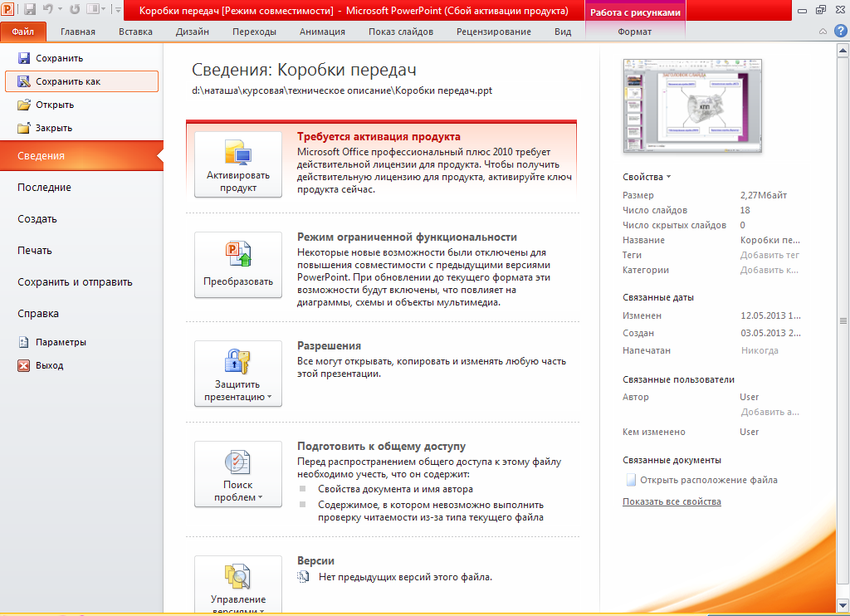Viewport: 850px width, 616px height.
Task: Click the Создан date 03.05.2013
Action: (770, 333)
